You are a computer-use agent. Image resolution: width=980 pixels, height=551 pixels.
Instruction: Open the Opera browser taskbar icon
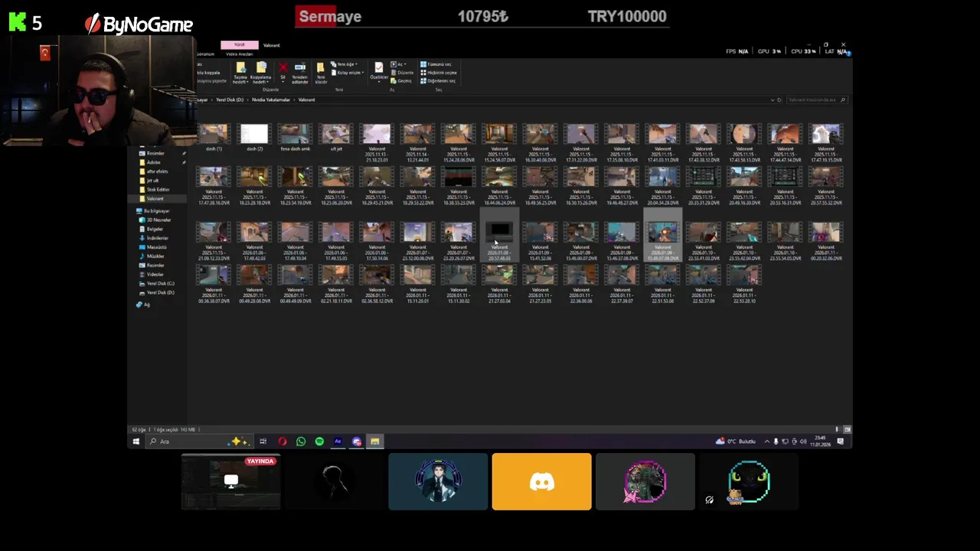[x=283, y=442]
